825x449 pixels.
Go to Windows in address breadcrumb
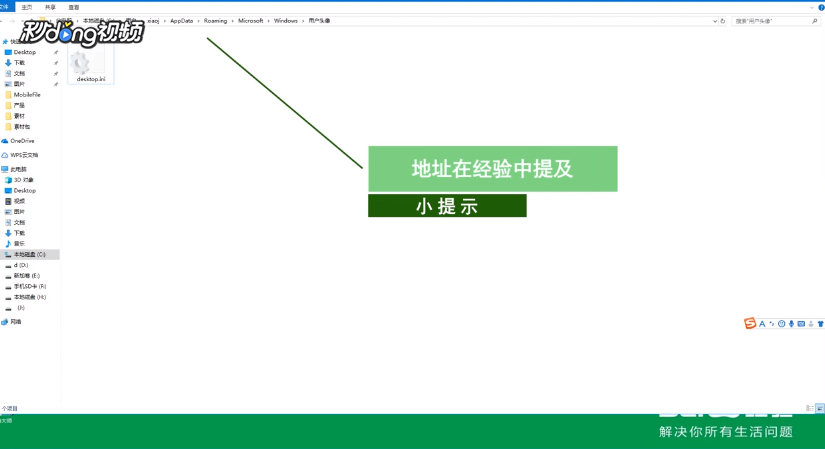click(x=286, y=21)
